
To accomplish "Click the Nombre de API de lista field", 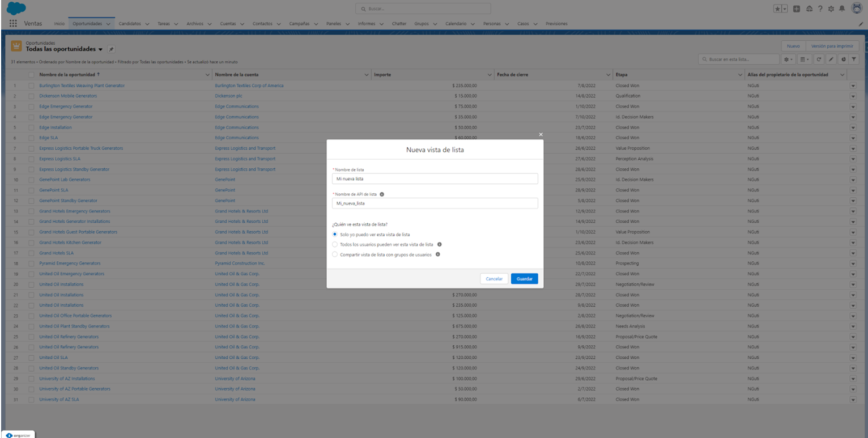I will (x=435, y=203).
